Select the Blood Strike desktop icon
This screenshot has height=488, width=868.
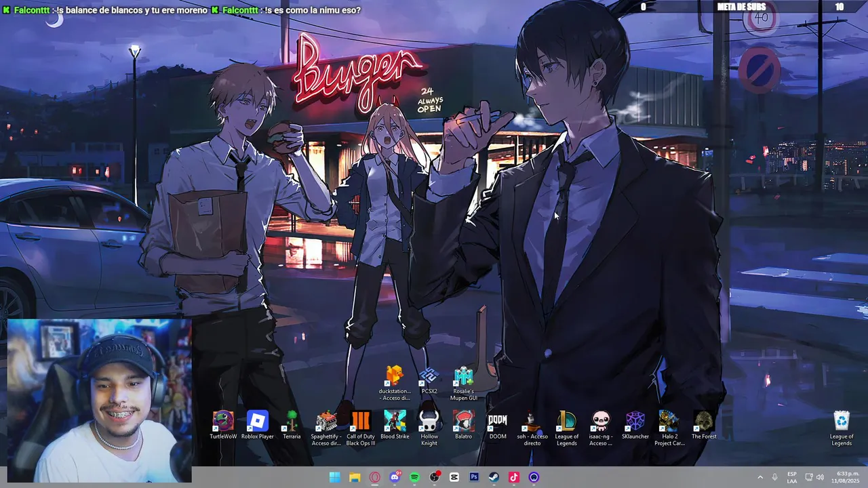[395, 426]
